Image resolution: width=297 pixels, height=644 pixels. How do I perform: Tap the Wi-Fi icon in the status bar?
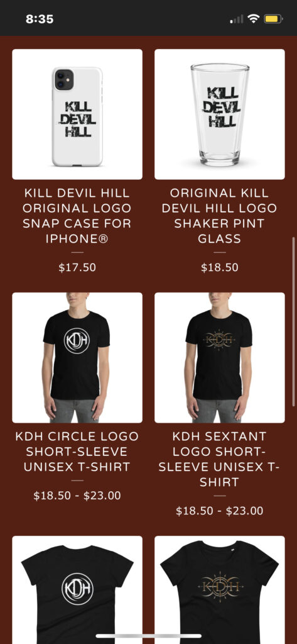click(x=254, y=19)
